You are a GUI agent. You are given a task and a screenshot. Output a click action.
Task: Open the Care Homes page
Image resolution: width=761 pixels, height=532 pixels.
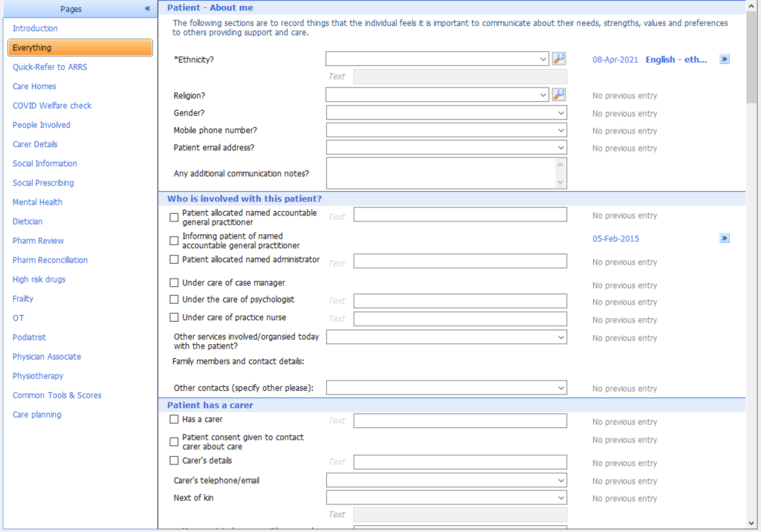34,86
